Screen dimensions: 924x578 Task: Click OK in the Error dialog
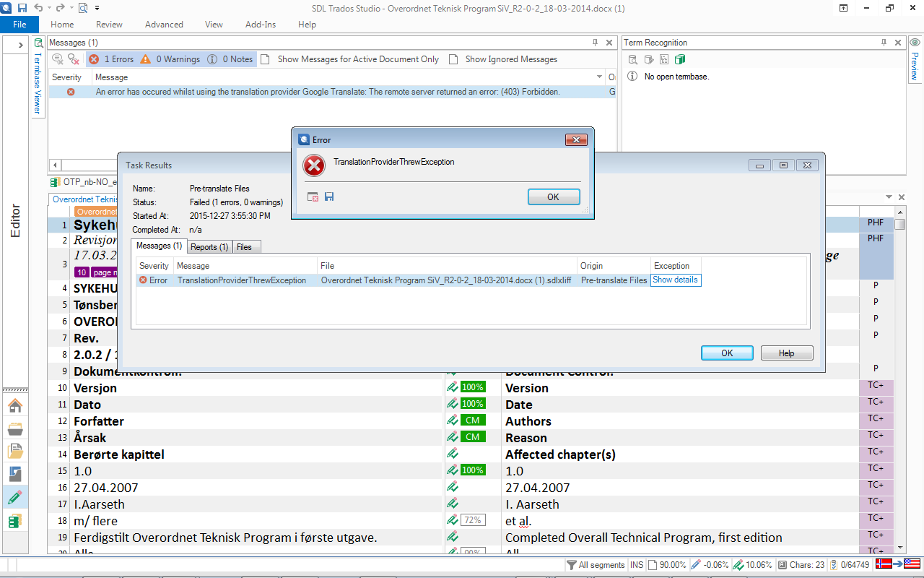coord(553,197)
